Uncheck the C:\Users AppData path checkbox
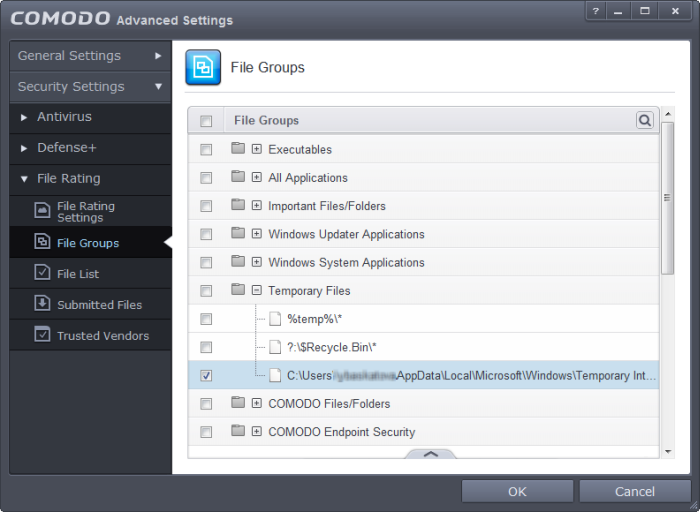The image size is (700, 512). coord(206,376)
